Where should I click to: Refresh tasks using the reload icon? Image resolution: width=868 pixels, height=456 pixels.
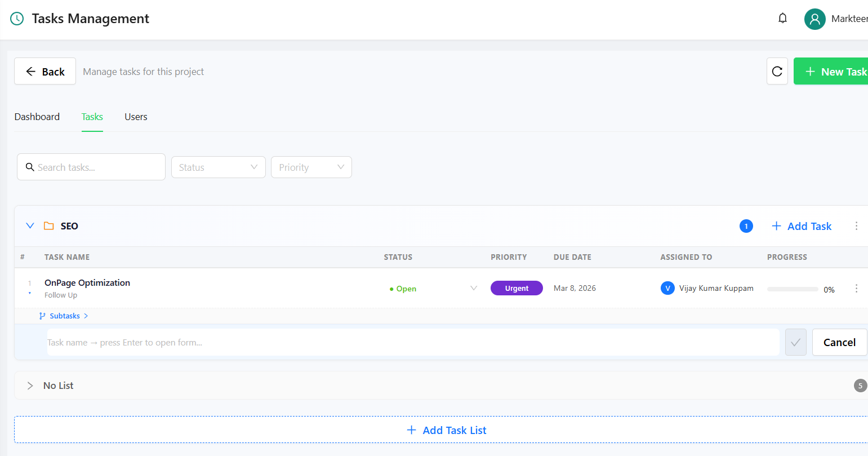777,71
